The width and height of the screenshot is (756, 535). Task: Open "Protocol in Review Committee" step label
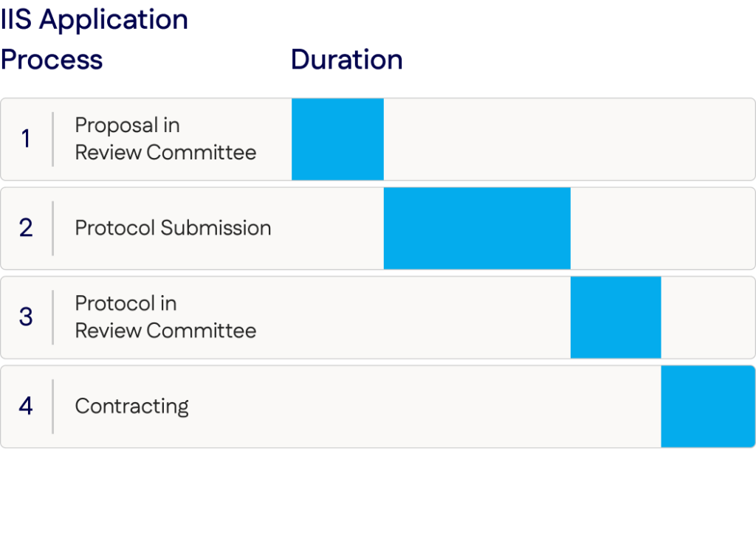[x=165, y=317]
